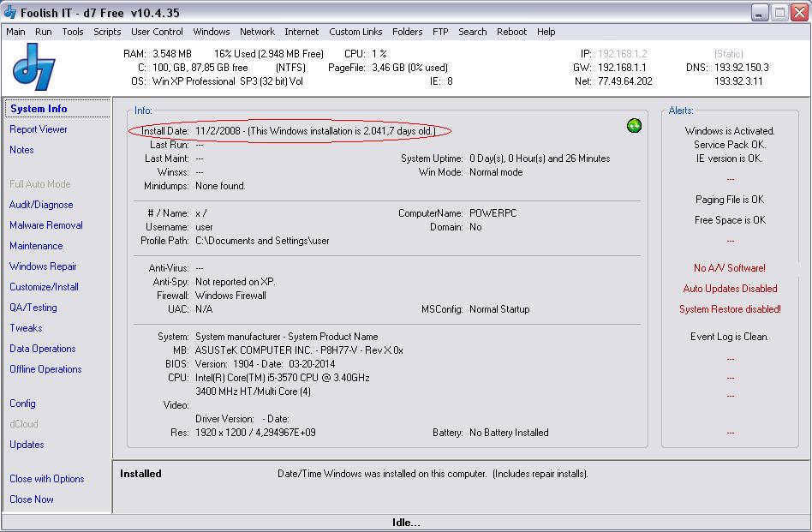Click the PageFile value 3,46 GB

click(389, 68)
